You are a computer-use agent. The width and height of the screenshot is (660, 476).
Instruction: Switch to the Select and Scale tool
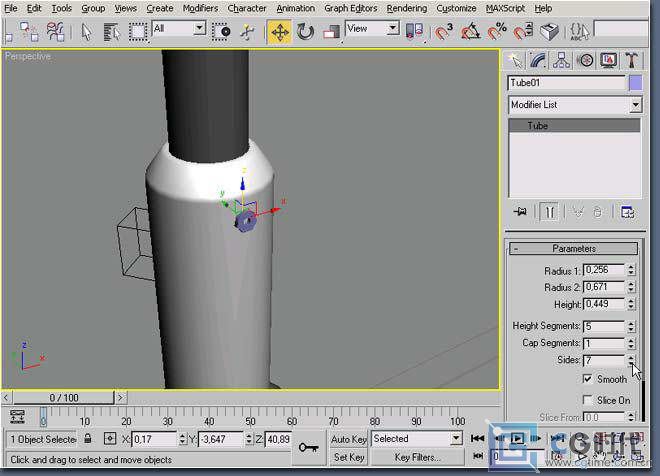pos(331,32)
